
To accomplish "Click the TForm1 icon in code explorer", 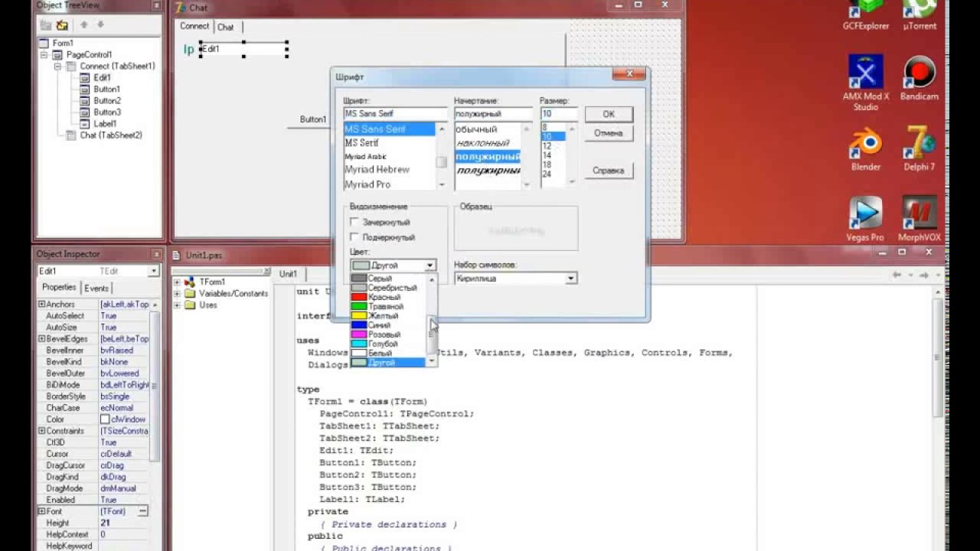I will (189, 282).
